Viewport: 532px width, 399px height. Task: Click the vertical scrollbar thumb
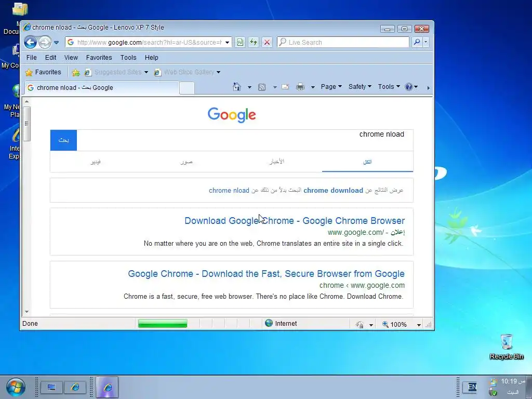pyautogui.click(x=27, y=124)
